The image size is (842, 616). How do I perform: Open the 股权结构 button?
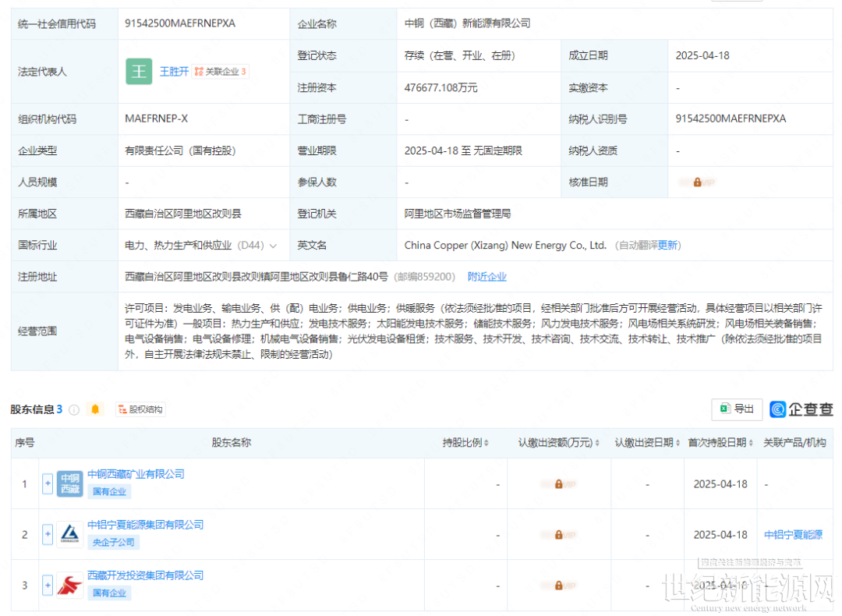pos(140,410)
